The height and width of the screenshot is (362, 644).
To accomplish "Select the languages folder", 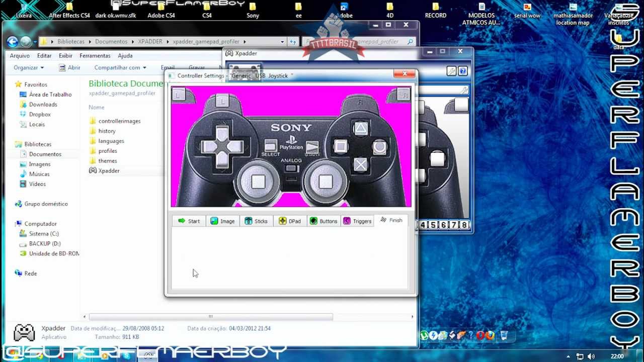I will [111, 141].
